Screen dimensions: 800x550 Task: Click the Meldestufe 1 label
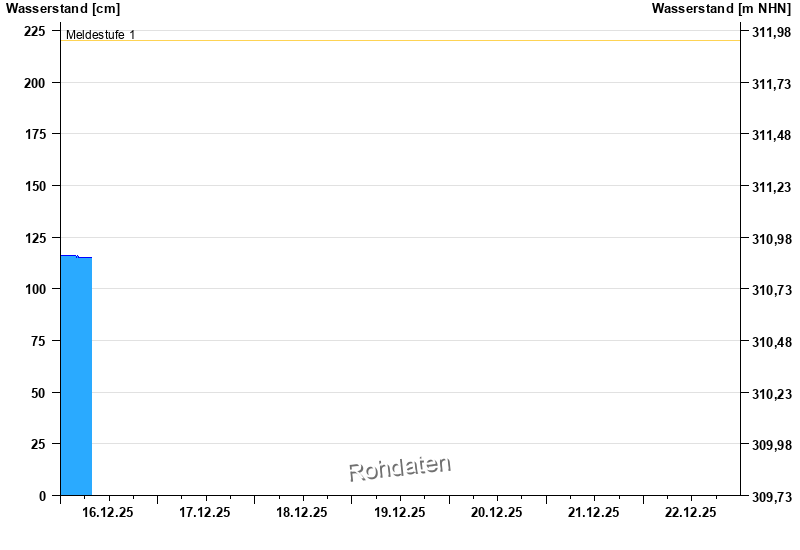[100, 35]
